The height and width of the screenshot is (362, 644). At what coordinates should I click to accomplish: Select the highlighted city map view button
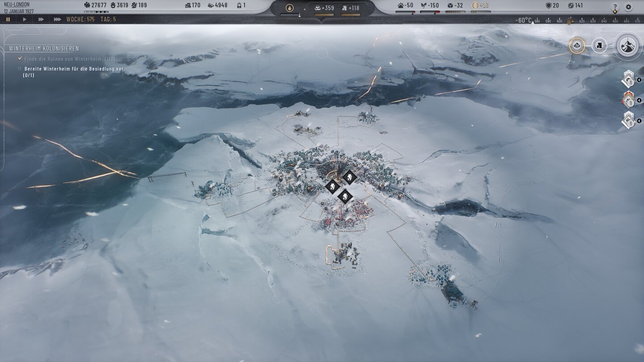pyautogui.click(x=577, y=45)
